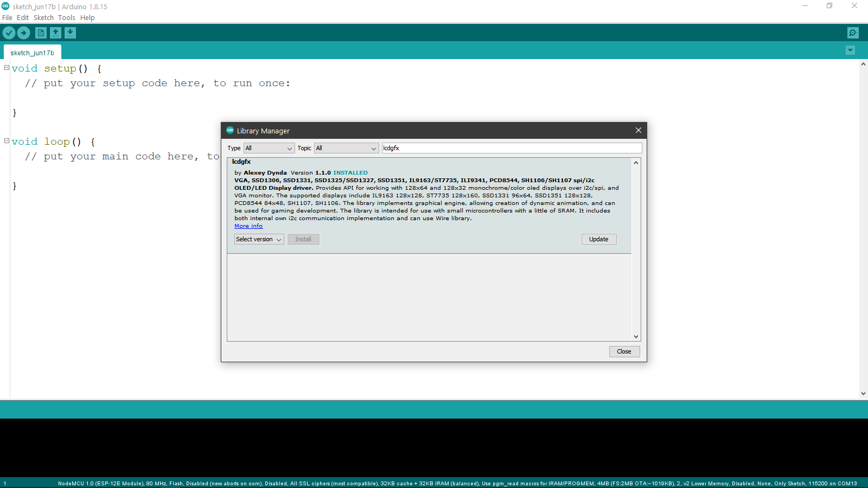This screenshot has height=488, width=868.
Task: Open the Select version dropdown
Action: [x=259, y=239]
